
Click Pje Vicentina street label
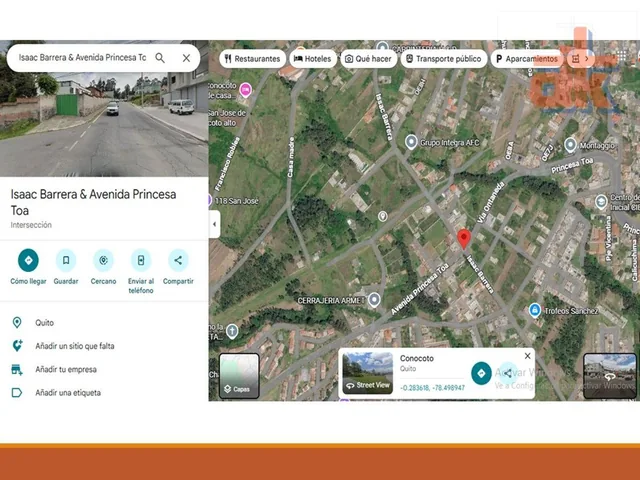point(609,239)
